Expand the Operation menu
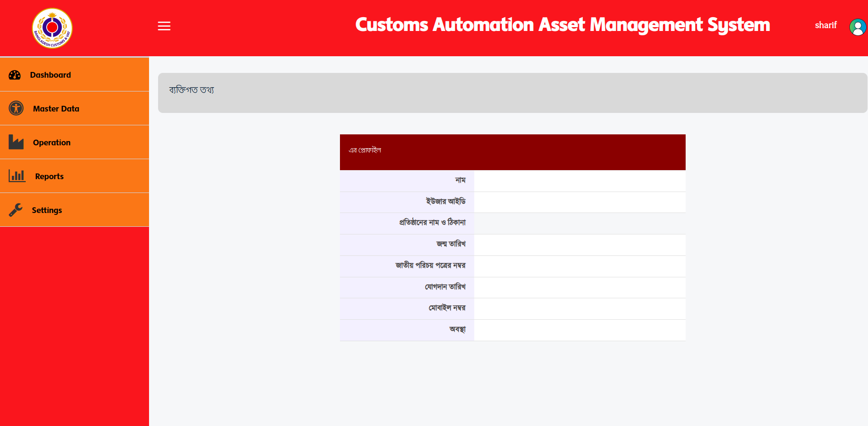The image size is (868, 426). 51,142
